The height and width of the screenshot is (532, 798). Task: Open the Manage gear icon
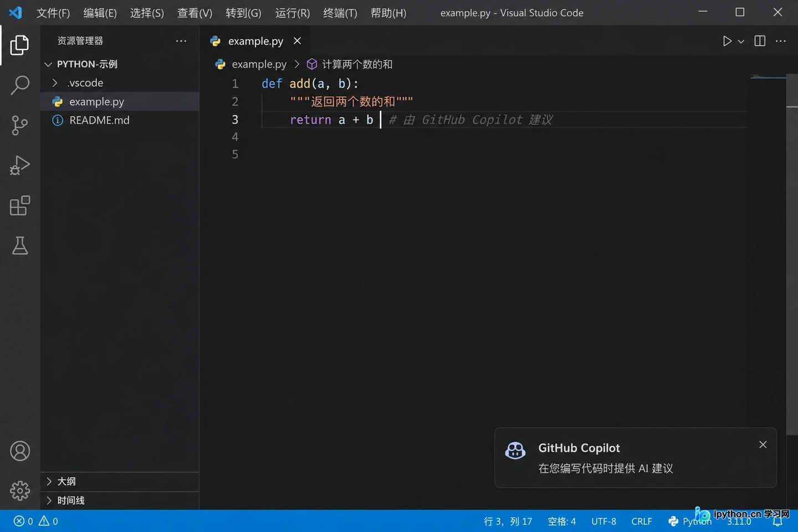(20, 490)
